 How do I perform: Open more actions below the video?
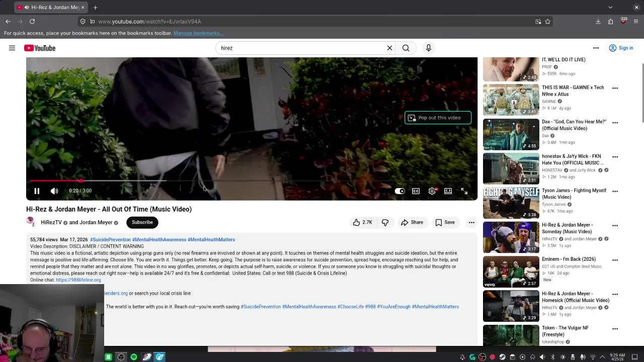tap(471, 222)
